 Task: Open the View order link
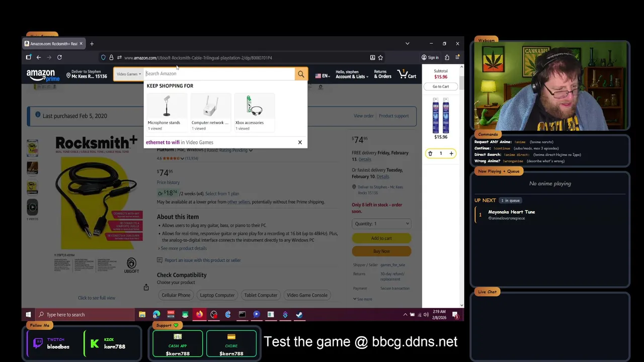(x=363, y=116)
